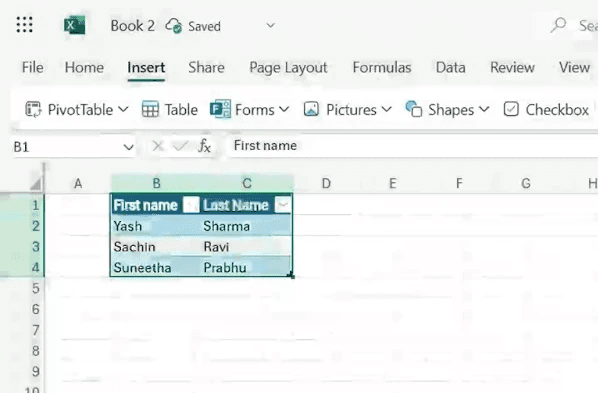This screenshot has height=393, width=598.
Task: Click the formula bar showing First name
Action: tap(413, 146)
